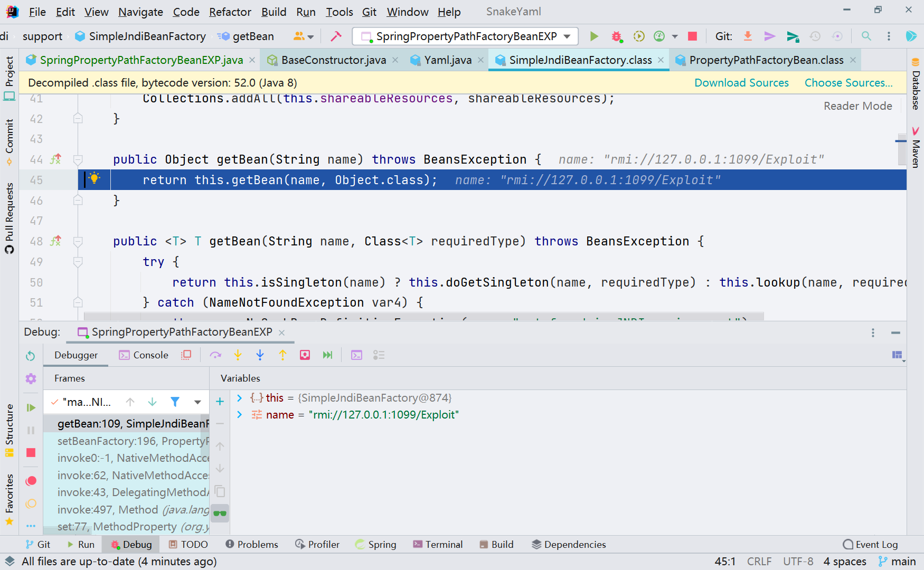Click Step Out debugger arrow

click(x=282, y=355)
